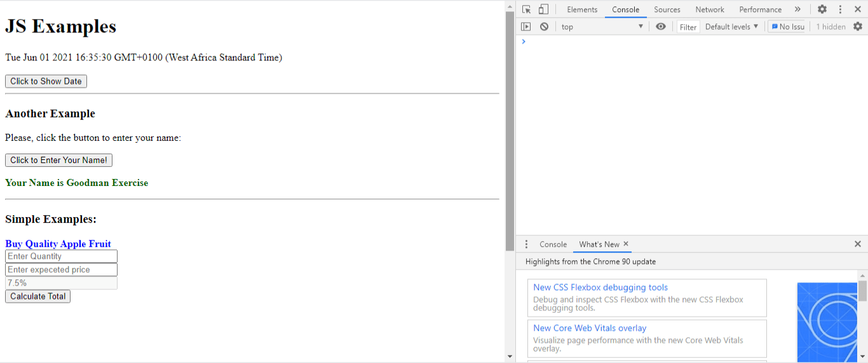Open New CSS Flexbox debugging tools link
868x363 pixels.
pyautogui.click(x=600, y=287)
